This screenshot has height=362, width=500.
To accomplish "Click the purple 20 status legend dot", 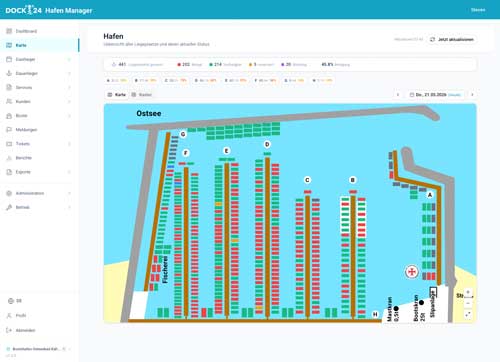I will 283,65.
